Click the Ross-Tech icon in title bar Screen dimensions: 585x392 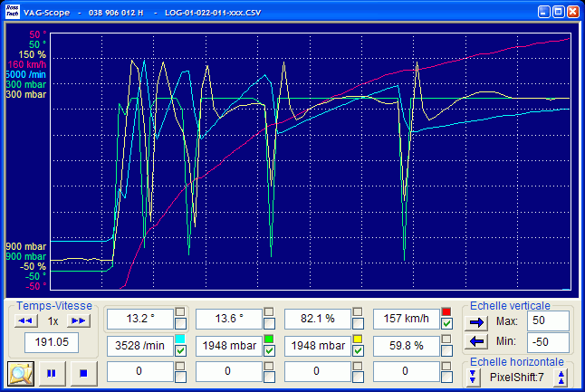pyautogui.click(x=13, y=12)
